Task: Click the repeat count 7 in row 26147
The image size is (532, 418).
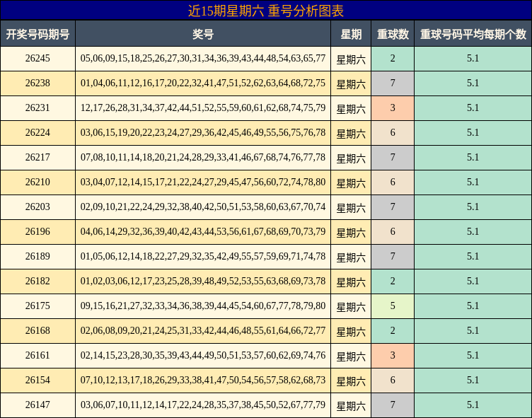Action: coord(393,405)
